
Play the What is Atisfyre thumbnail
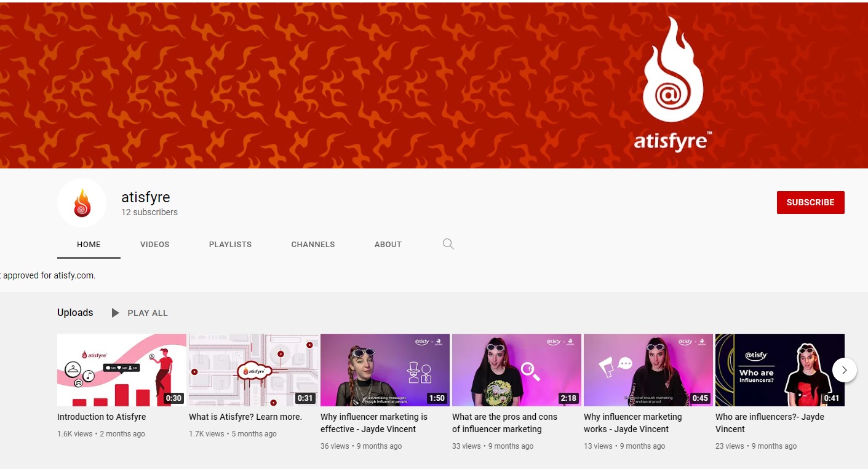point(253,370)
